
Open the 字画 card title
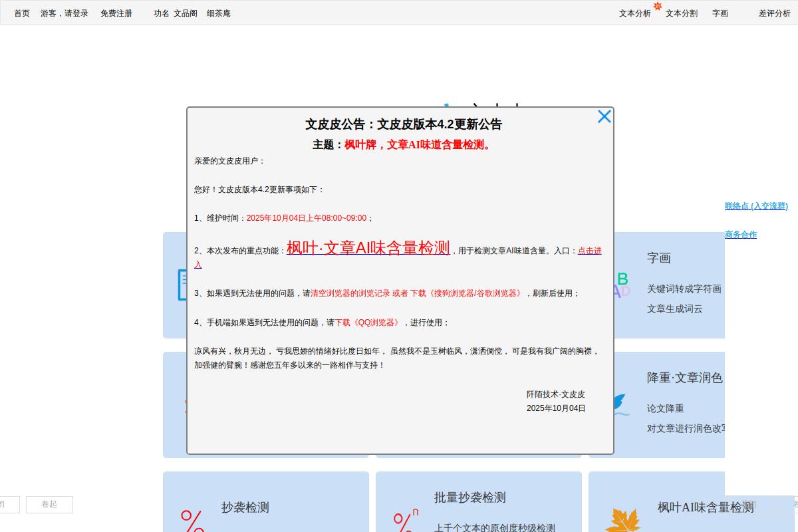659,258
